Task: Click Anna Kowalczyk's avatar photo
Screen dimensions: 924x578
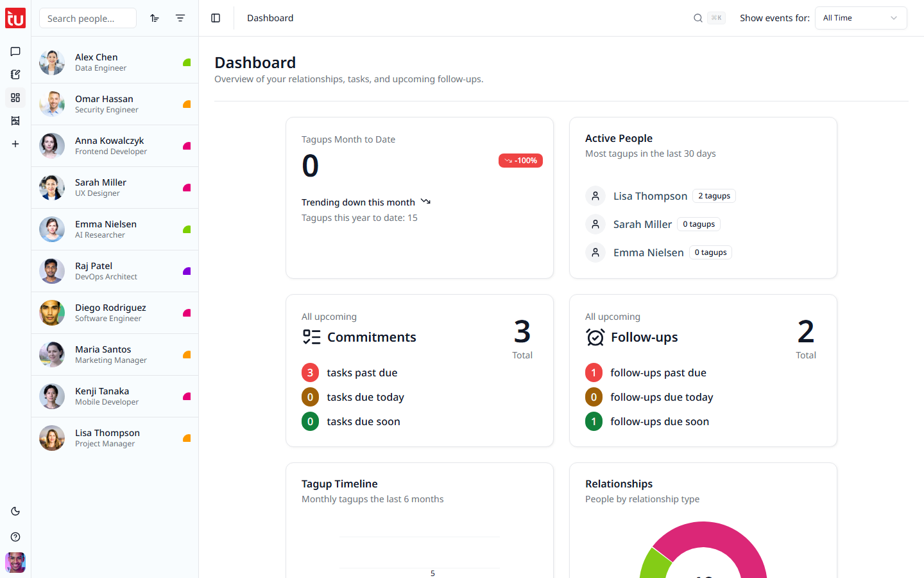Action: click(52, 146)
